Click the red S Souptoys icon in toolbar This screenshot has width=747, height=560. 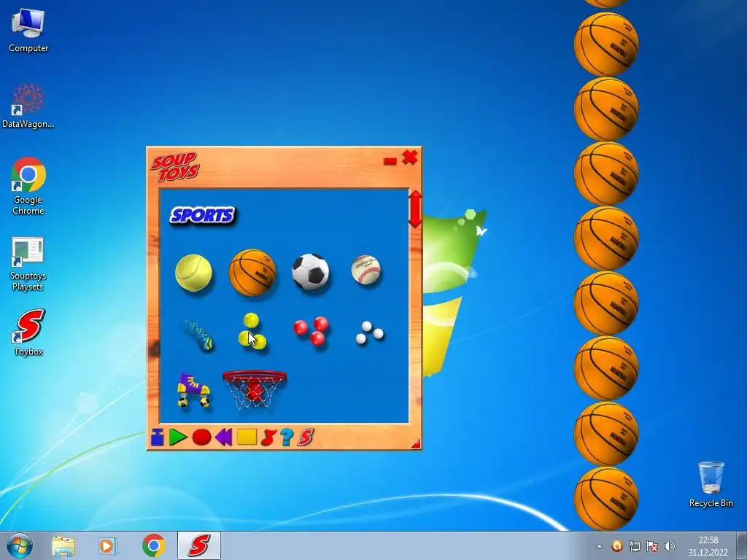pyautogui.click(x=306, y=437)
